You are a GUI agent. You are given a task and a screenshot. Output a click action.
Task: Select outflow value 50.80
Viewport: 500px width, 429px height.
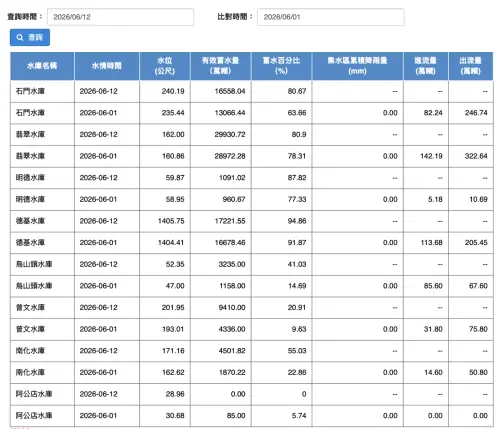(478, 372)
